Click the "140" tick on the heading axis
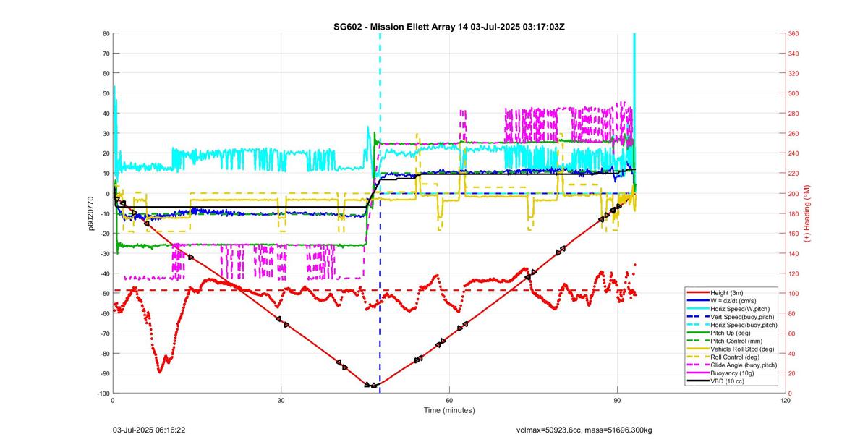This screenshot has width=868, height=442. click(x=794, y=254)
